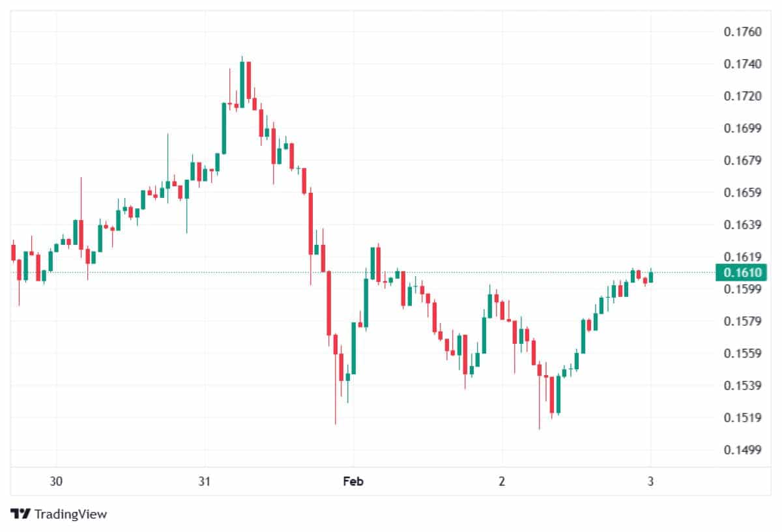782x532 pixels.
Task: Click the 31 date label on time axis
Action: [x=205, y=482]
